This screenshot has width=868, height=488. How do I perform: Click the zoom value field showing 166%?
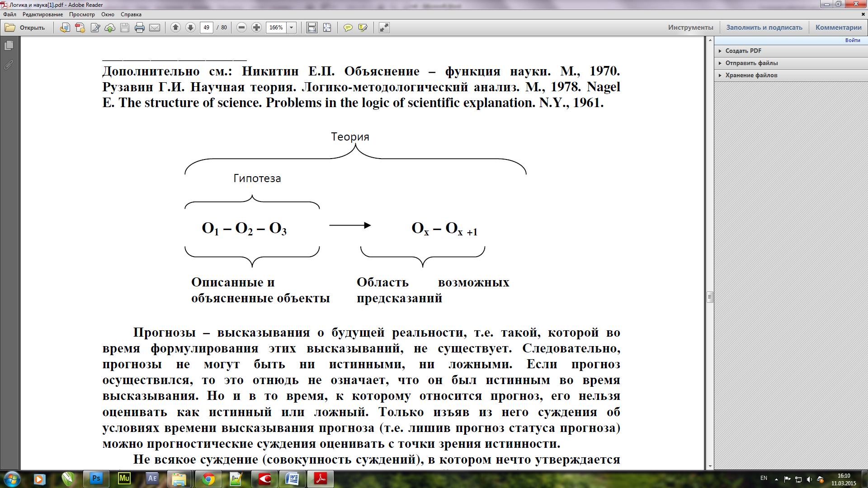point(276,28)
